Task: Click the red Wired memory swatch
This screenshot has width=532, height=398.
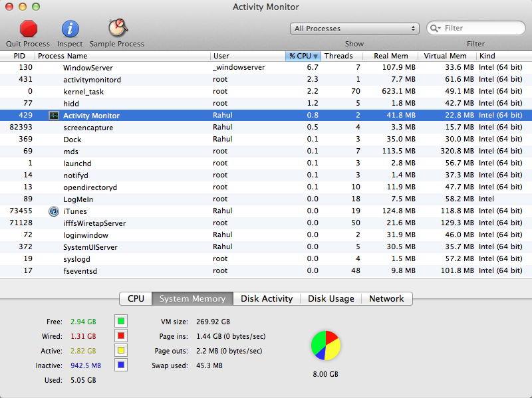Action: point(121,336)
